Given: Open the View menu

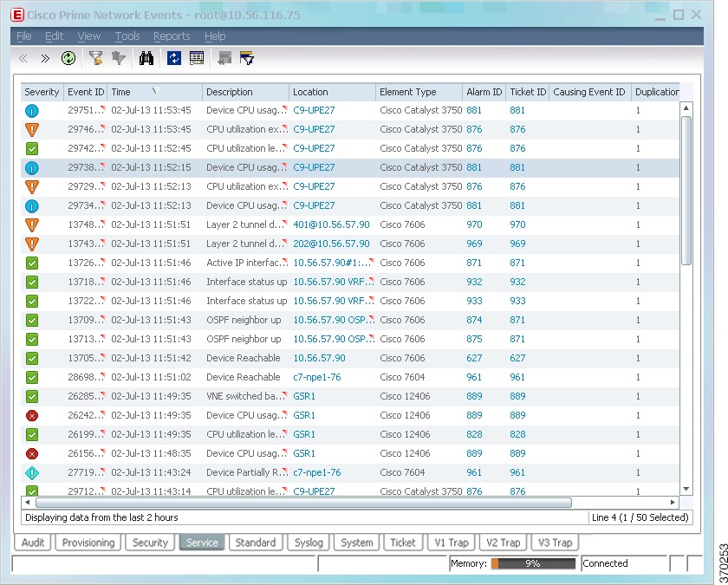Looking at the screenshot, I should click(88, 36).
